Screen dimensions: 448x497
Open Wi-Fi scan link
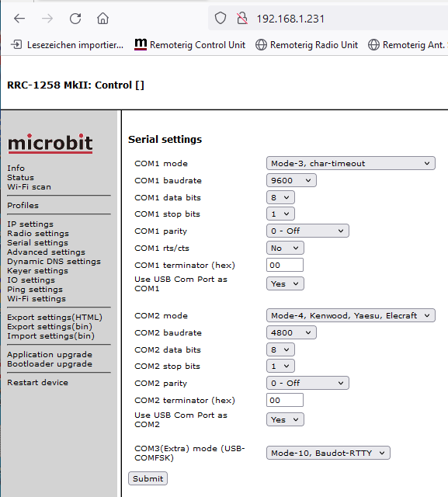(30, 186)
